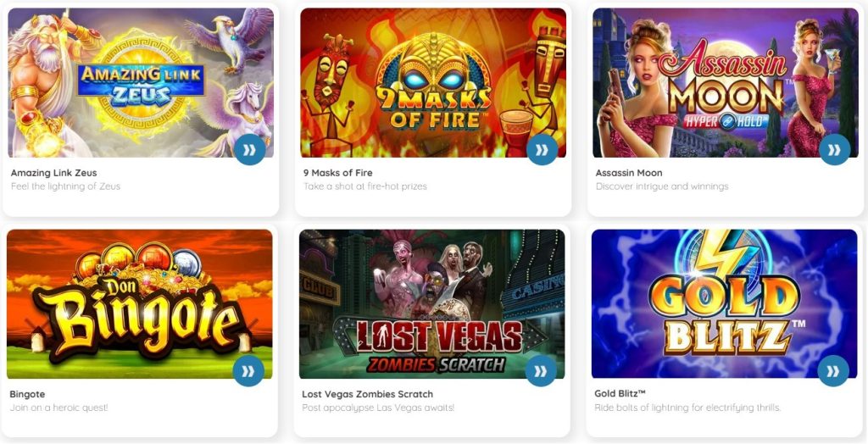Click the Lost Vegas Zombies Scratch title text
Image resolution: width=868 pixels, height=444 pixels.
point(368,394)
